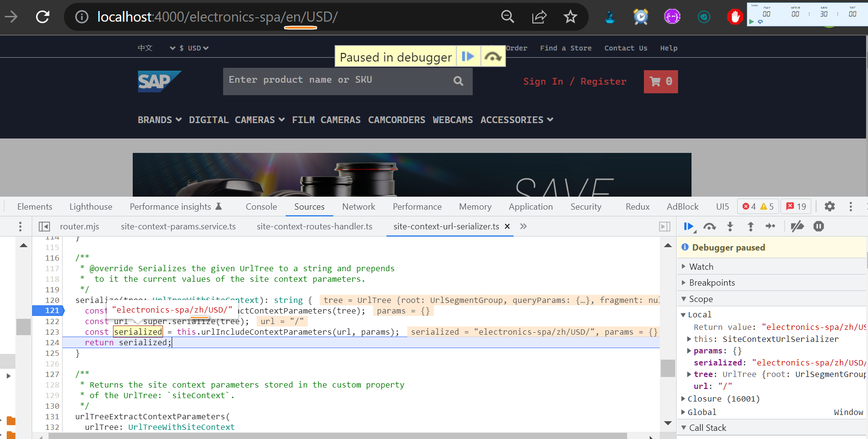The width and height of the screenshot is (868, 439).
Task: Open router.mjs file tab
Action: pyautogui.click(x=79, y=226)
